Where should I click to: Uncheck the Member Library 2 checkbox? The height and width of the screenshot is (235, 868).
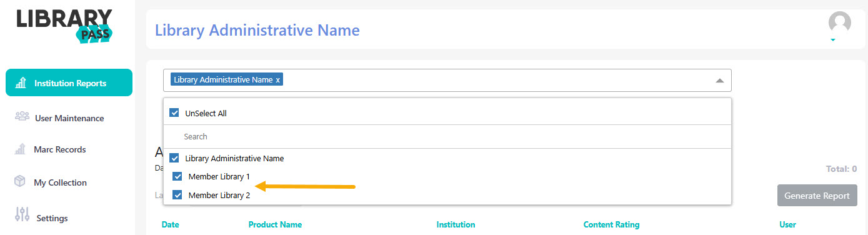pyautogui.click(x=177, y=195)
